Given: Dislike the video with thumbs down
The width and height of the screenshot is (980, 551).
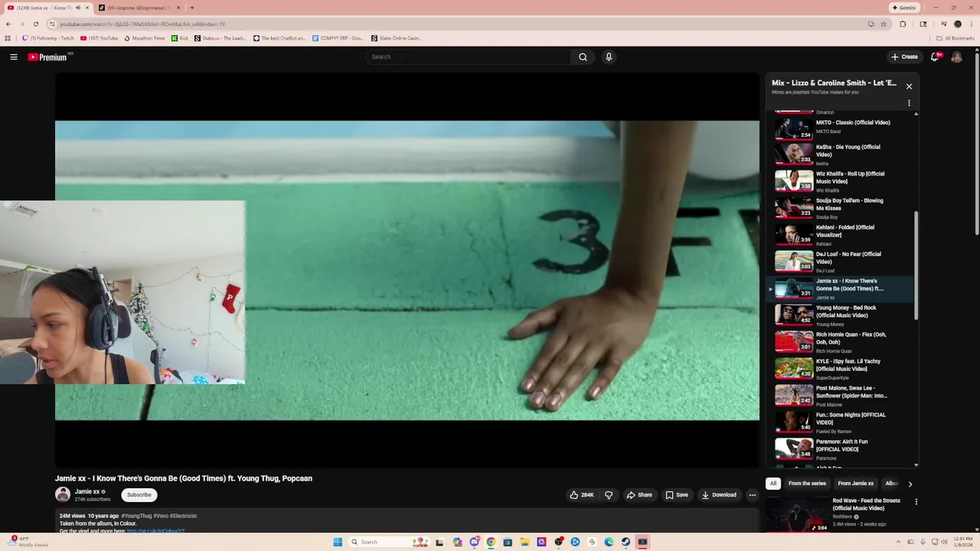Looking at the screenshot, I should [609, 495].
